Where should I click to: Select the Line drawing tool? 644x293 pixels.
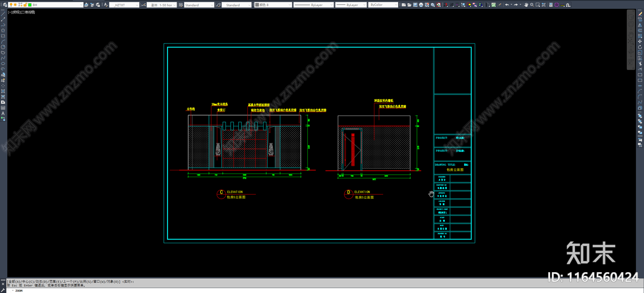(x=3, y=14)
